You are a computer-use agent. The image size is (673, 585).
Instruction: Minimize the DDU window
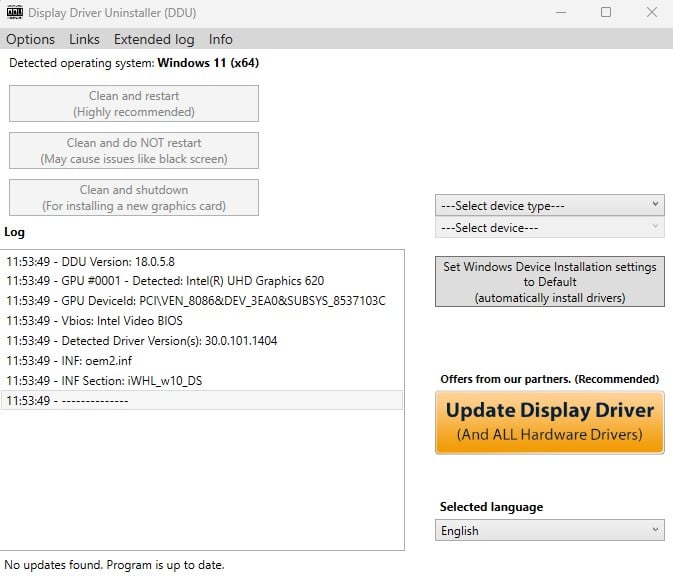tap(561, 13)
